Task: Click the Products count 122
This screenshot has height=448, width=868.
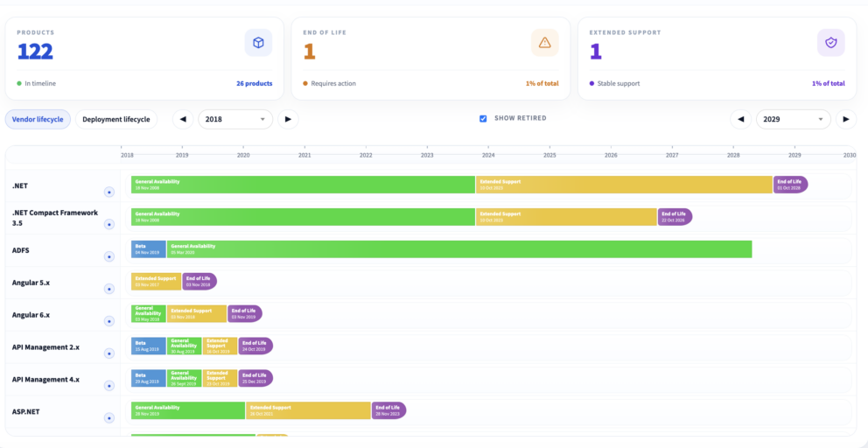Action: click(35, 52)
